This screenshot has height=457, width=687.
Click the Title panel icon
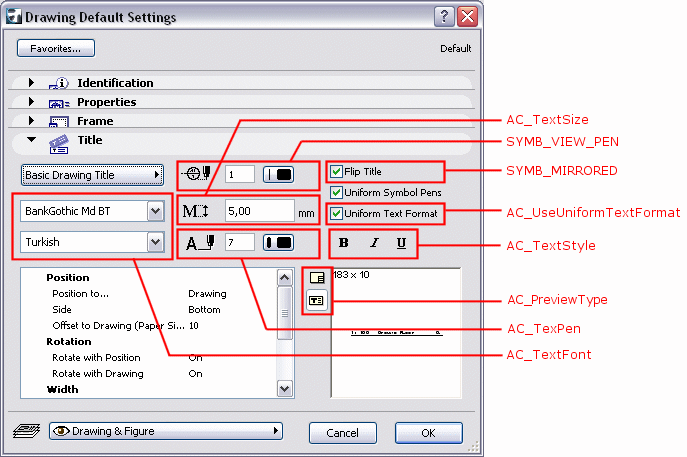tap(59, 144)
